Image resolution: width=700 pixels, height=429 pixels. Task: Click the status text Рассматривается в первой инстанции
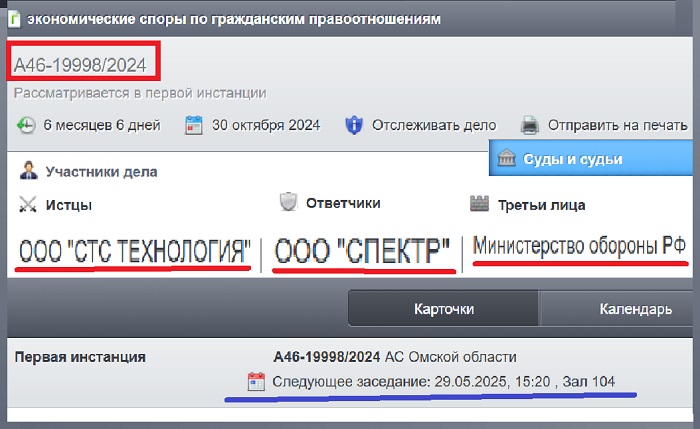point(140,93)
